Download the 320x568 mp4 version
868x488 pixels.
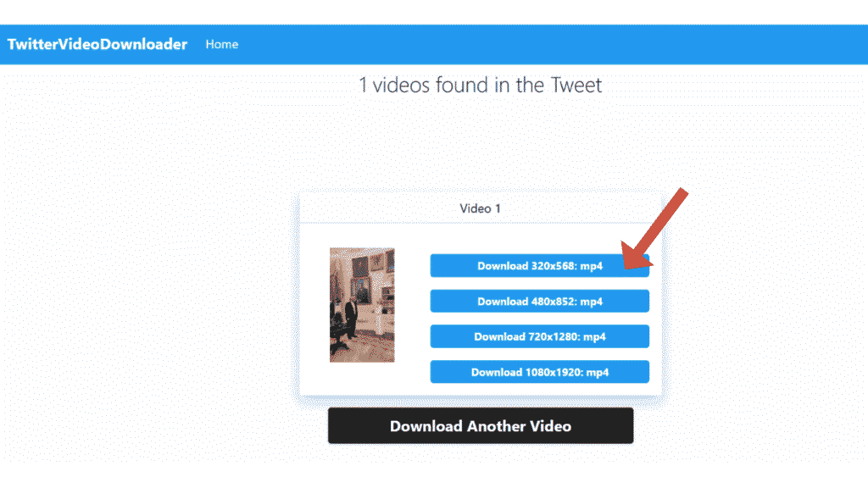tap(540, 265)
